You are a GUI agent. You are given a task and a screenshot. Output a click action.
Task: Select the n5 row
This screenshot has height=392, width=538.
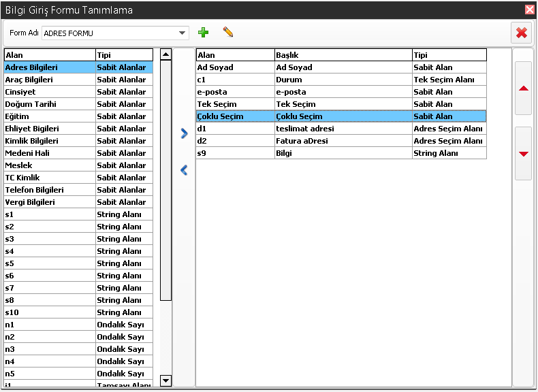[78, 374]
